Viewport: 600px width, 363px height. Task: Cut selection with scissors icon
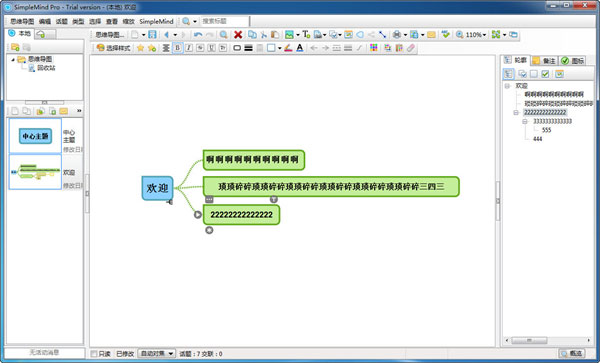tap(264, 35)
